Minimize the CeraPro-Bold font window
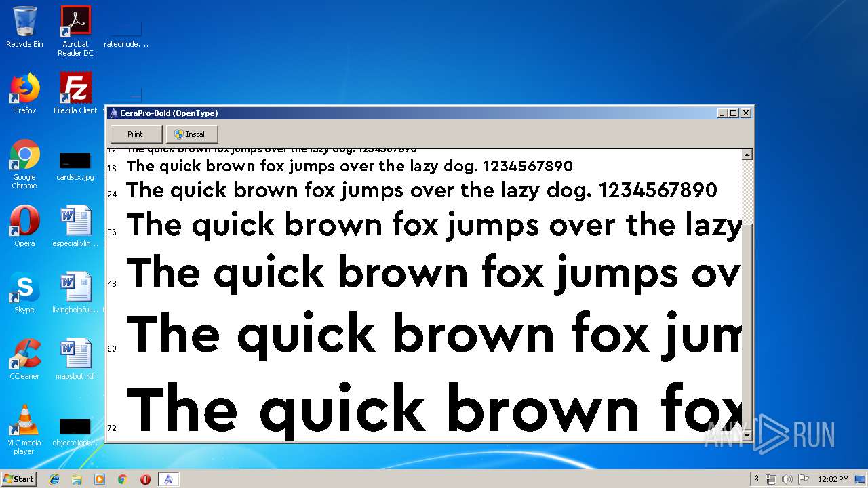This screenshot has height=488, width=868. 722,113
